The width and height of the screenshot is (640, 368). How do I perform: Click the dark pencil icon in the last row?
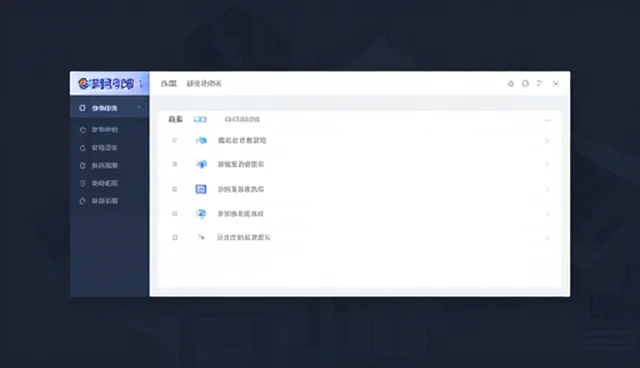click(x=201, y=237)
